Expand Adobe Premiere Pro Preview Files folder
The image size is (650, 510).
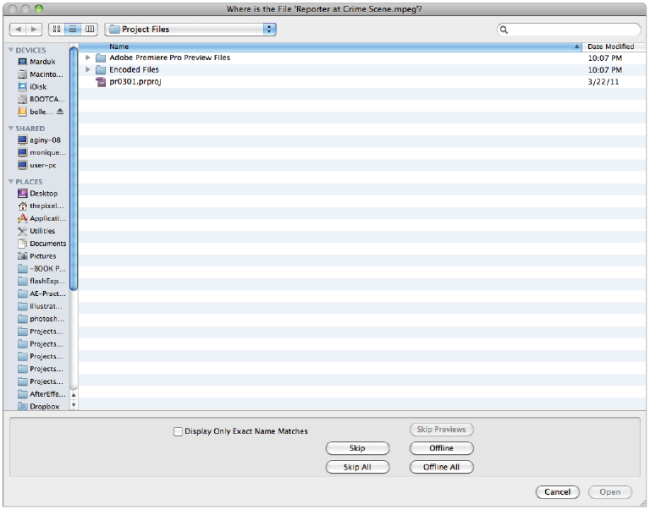(x=88, y=58)
